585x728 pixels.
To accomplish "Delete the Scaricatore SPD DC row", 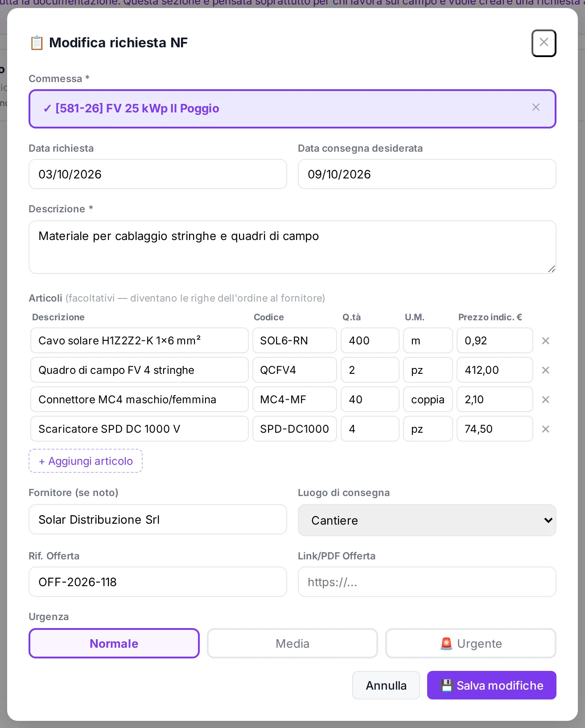I will click(545, 429).
